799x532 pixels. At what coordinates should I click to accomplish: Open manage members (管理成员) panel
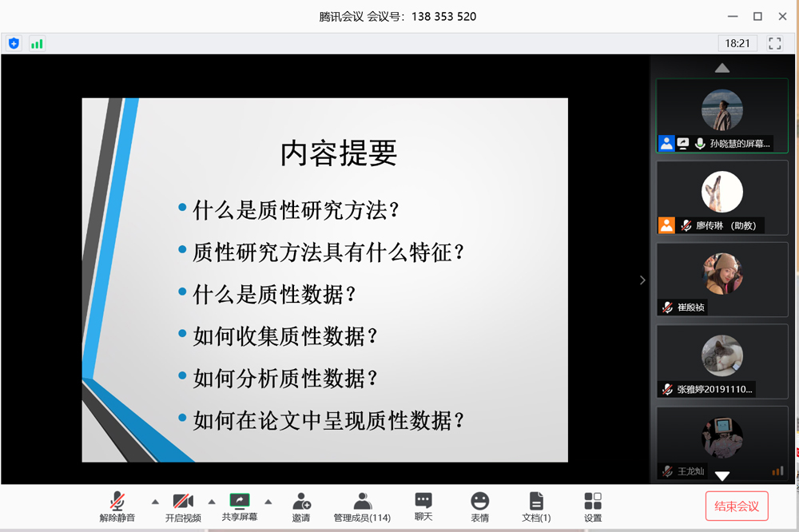click(362, 506)
